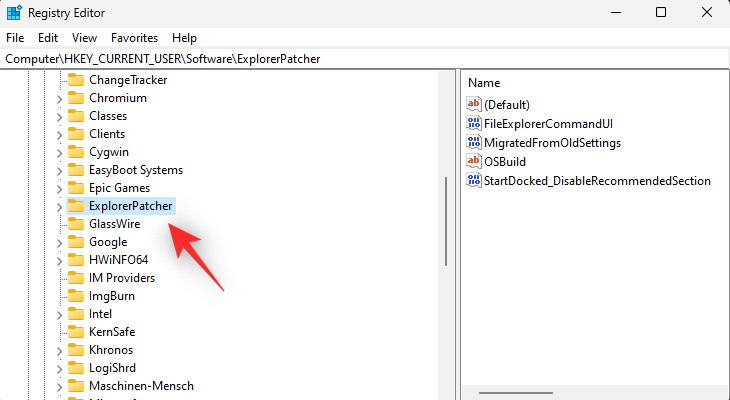Expand the HWiNFO64 key
The width and height of the screenshot is (730, 400).
point(59,261)
